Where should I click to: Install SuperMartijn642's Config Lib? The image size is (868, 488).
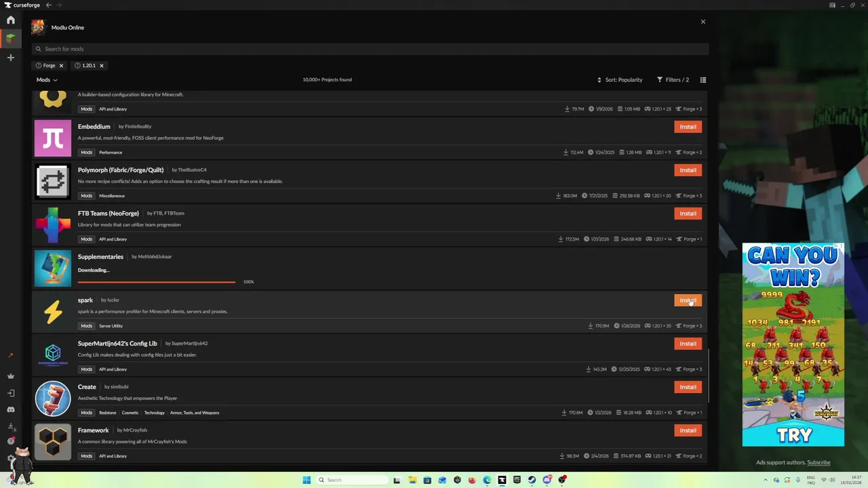pos(688,344)
